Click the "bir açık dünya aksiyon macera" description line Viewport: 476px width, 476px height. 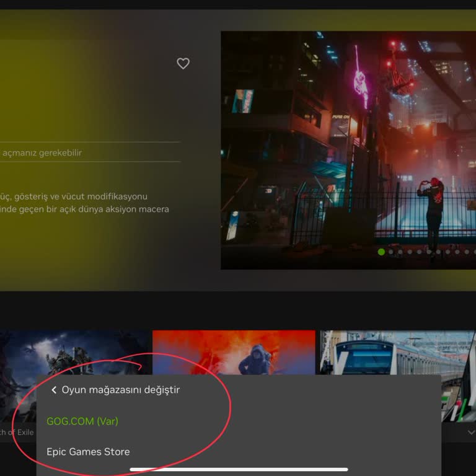pos(108,209)
